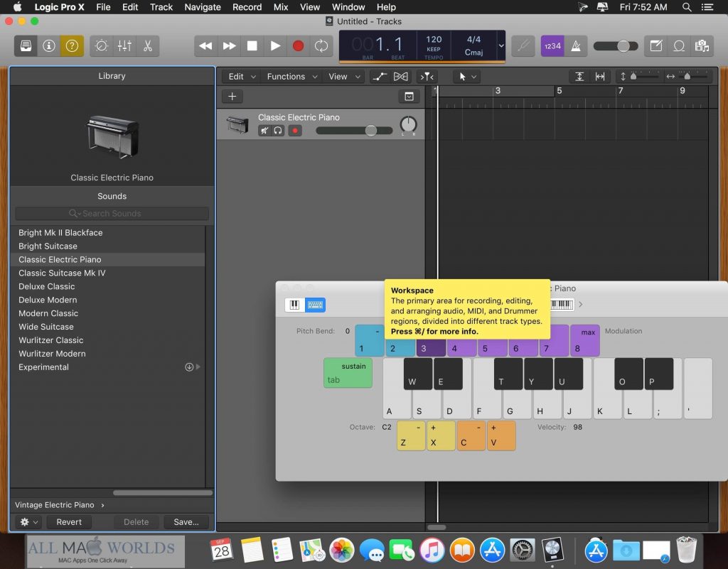Open the Edit dropdown in Tracks area
Screen dimensions: 728x569
(x=242, y=77)
